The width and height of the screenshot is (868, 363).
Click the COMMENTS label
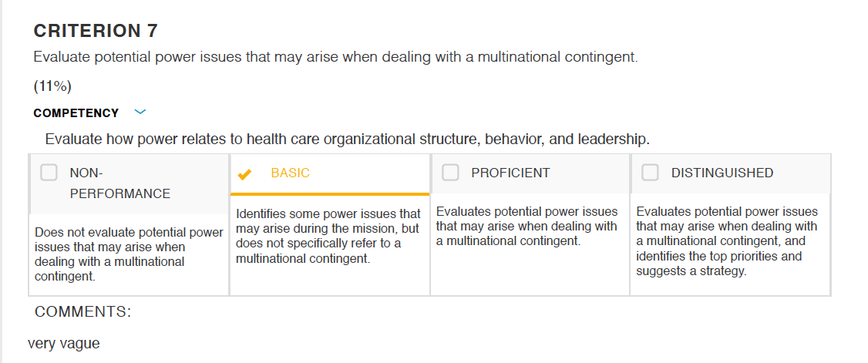click(x=83, y=312)
